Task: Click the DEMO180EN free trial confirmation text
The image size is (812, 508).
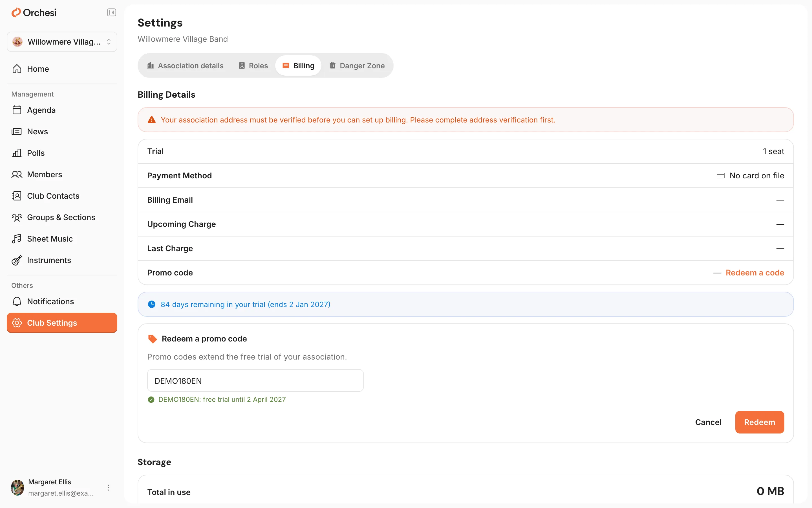Action: (x=222, y=399)
